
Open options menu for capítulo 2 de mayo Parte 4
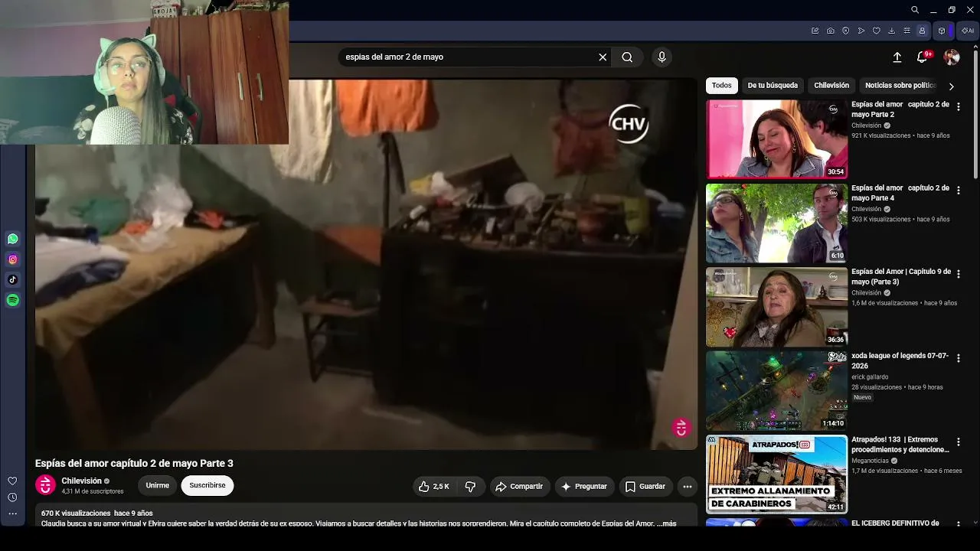958,191
